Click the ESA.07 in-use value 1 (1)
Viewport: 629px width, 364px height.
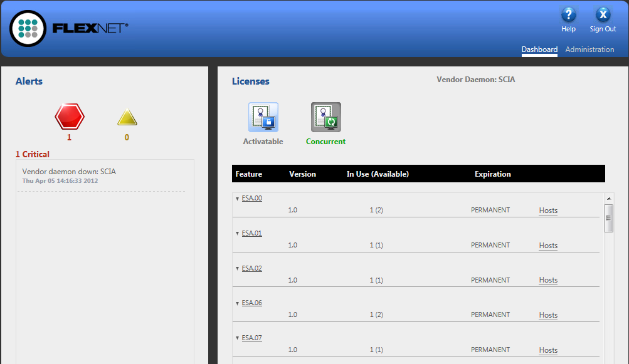point(376,350)
